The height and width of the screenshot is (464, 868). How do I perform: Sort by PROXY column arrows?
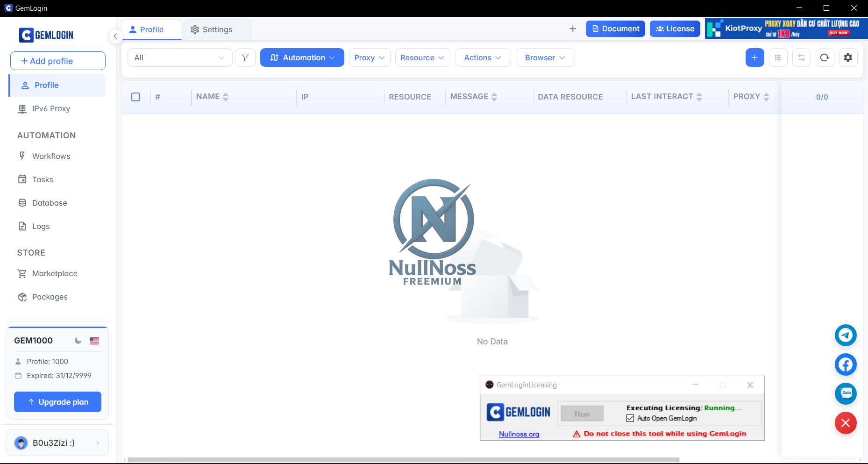766,97
